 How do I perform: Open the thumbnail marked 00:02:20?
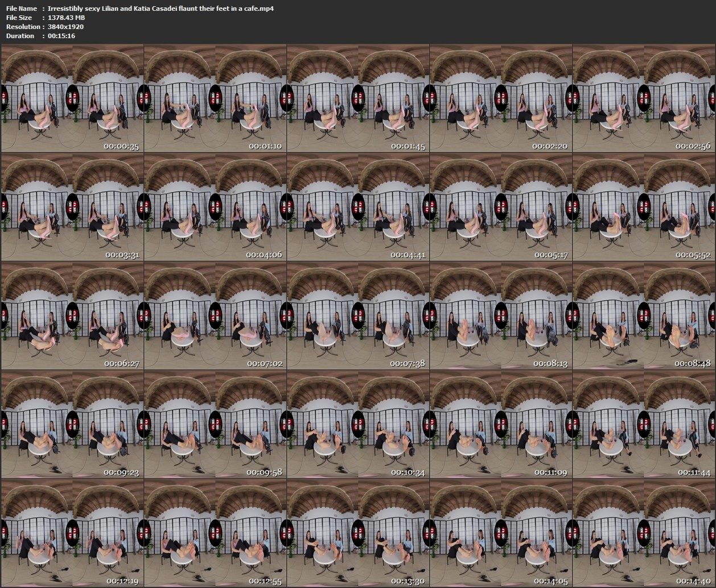pos(501,98)
